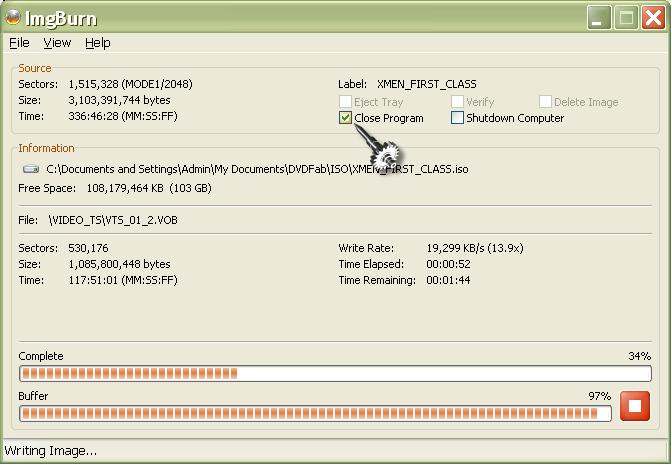The width and height of the screenshot is (671, 464).
Task: Click the maximize window button
Action: coord(626,18)
